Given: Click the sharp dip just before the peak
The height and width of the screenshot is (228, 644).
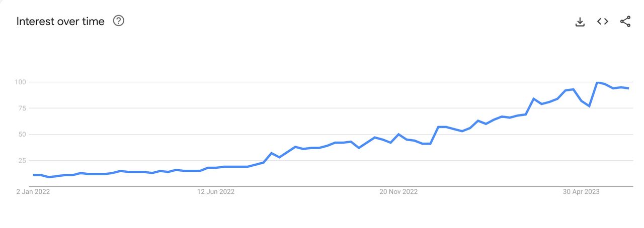Looking at the screenshot, I should coord(589,106).
